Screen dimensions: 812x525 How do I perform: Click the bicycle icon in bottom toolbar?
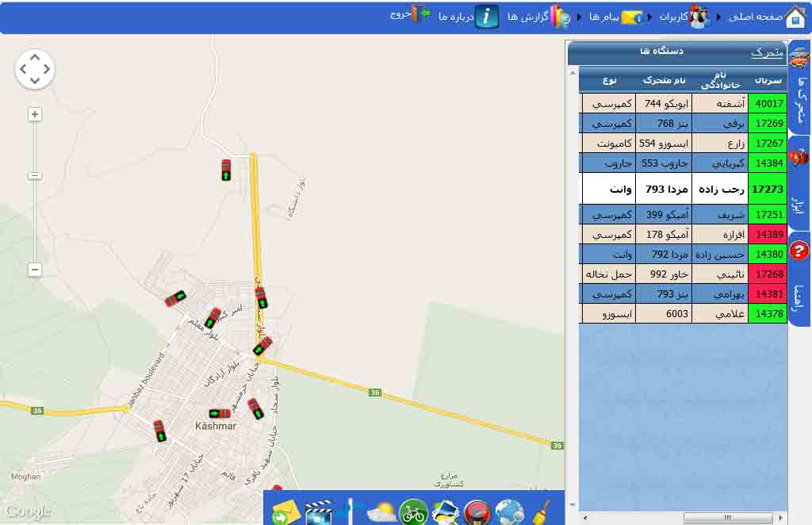[x=413, y=512]
